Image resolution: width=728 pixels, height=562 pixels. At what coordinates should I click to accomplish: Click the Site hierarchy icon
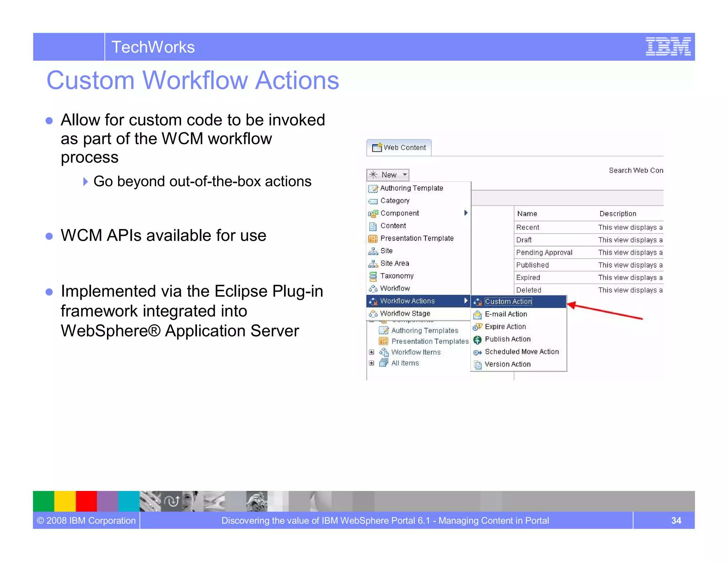pos(373,252)
